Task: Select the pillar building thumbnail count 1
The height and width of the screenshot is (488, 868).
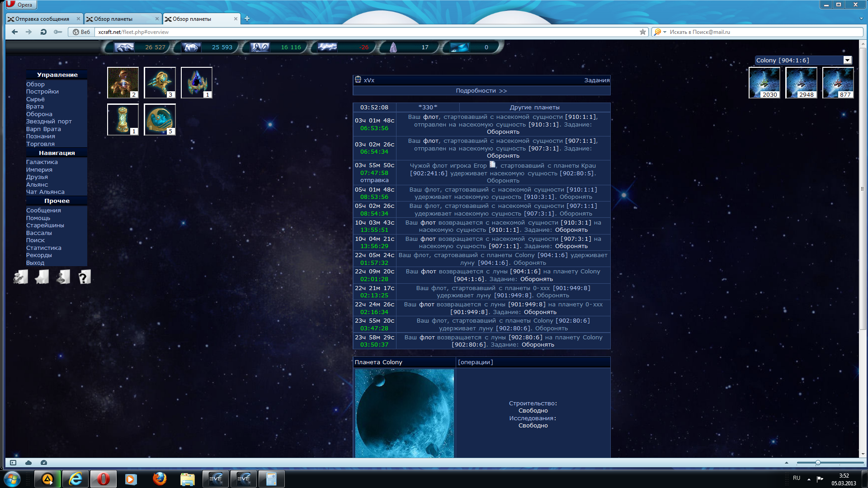Action: [x=123, y=119]
